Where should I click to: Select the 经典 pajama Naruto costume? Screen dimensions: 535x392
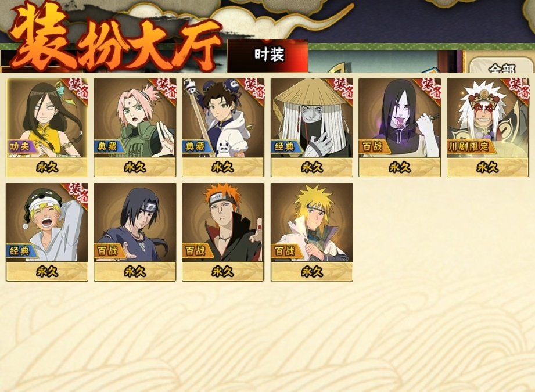pos(46,232)
